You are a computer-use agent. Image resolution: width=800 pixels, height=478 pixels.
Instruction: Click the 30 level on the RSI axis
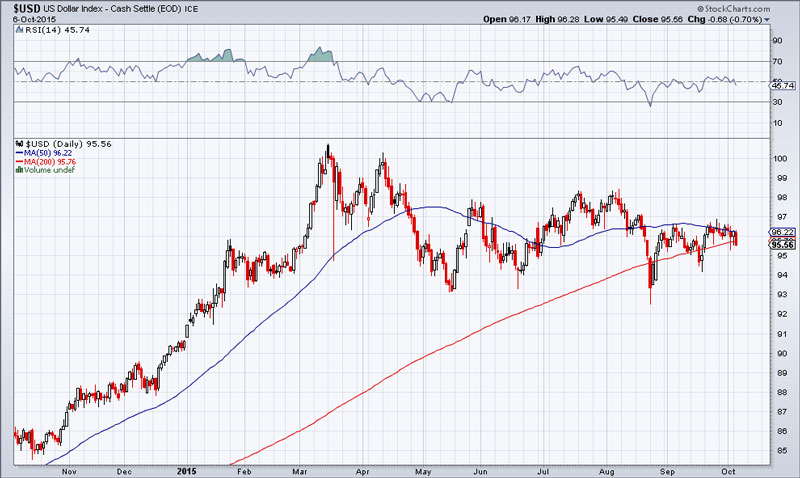(777, 102)
